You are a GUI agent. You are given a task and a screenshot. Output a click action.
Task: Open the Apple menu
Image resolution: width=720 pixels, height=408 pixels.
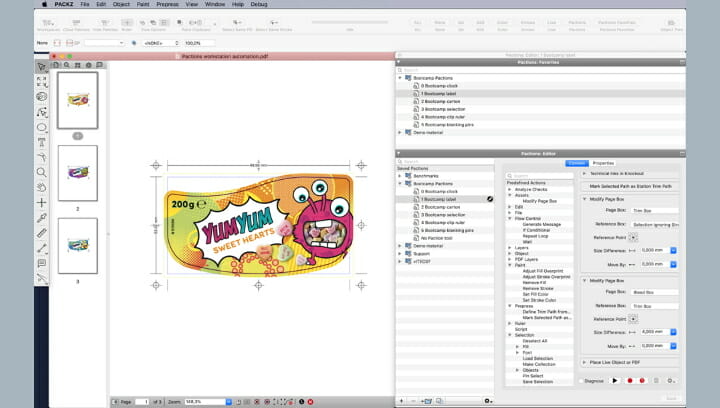pos(45,4)
